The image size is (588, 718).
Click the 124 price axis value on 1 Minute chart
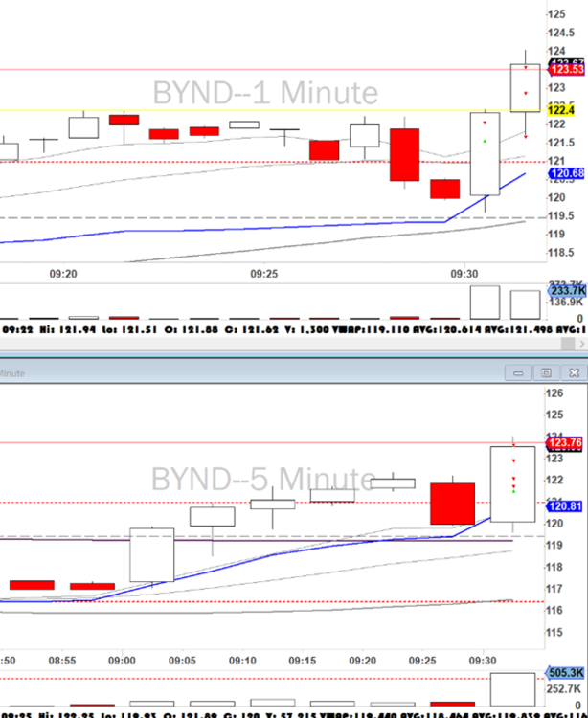(x=555, y=50)
